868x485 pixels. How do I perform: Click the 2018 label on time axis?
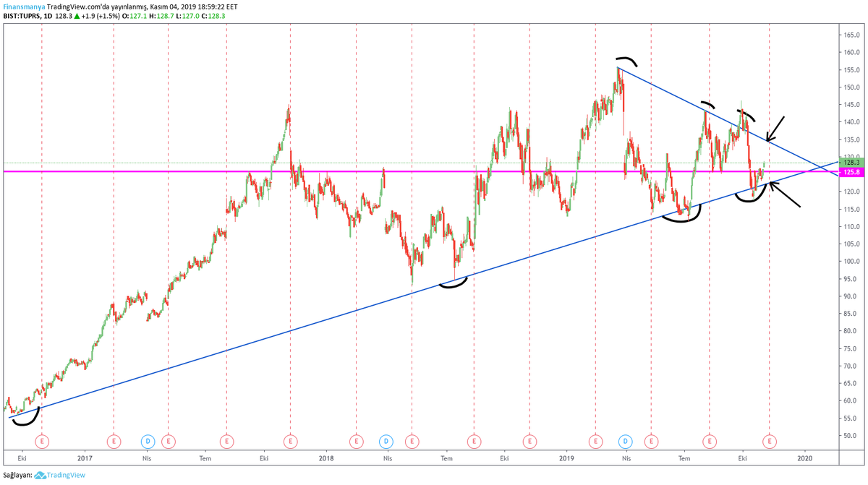click(x=325, y=458)
